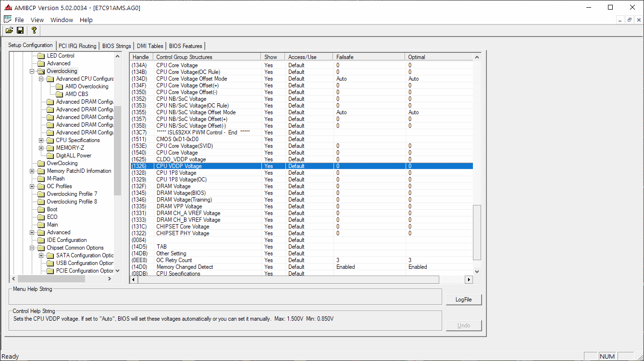Click the Memory PatchID Information folder icon
Screen dimensions: 644x361
click(41, 171)
